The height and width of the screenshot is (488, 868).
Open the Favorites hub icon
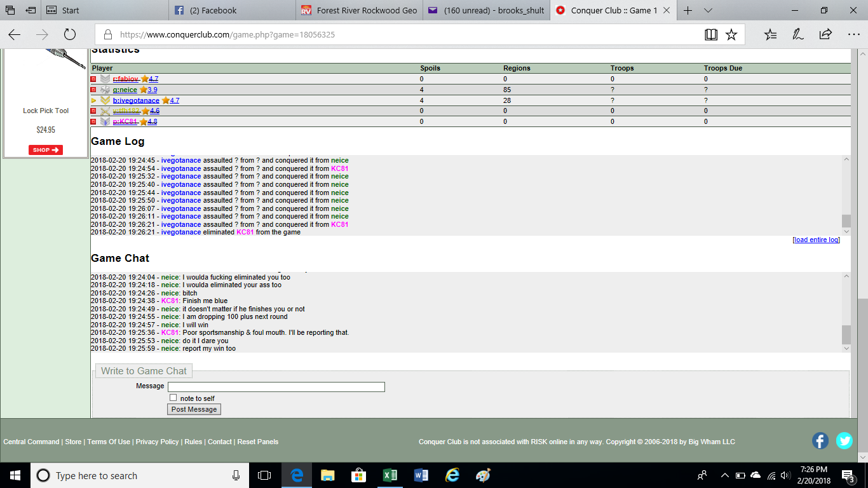click(x=770, y=34)
